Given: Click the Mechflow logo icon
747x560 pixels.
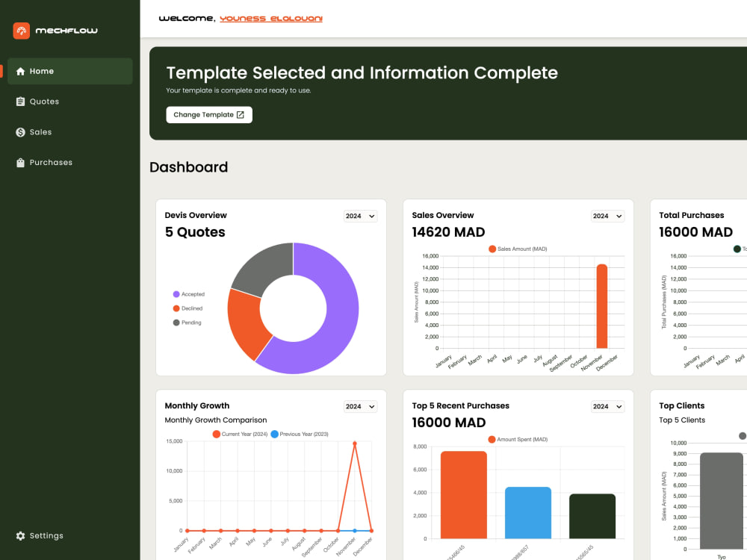Looking at the screenshot, I should tap(22, 31).
